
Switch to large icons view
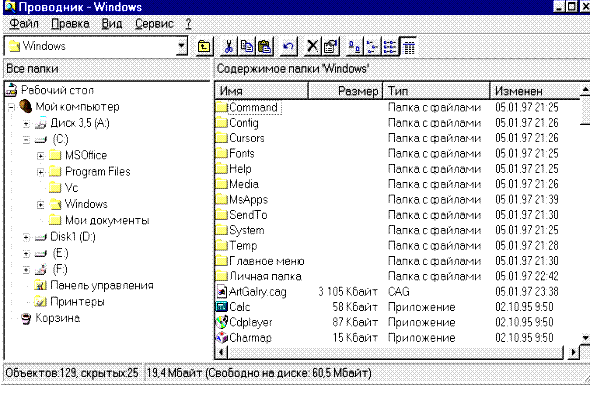tap(354, 47)
